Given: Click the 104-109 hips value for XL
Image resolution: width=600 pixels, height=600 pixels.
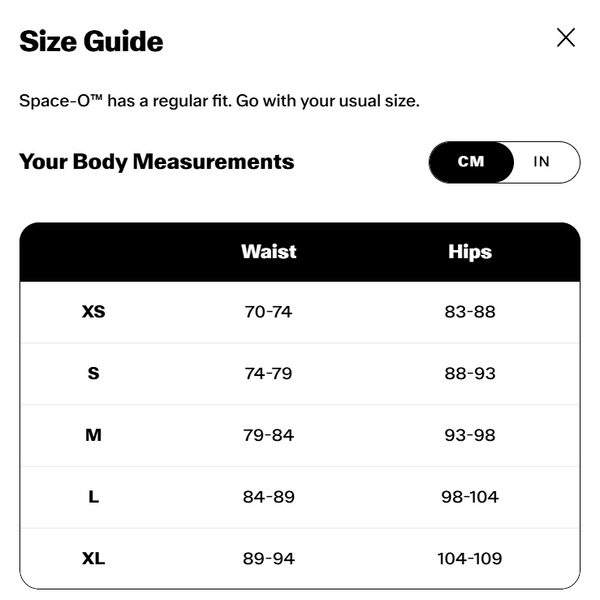Looking at the screenshot, I should click(470, 559).
